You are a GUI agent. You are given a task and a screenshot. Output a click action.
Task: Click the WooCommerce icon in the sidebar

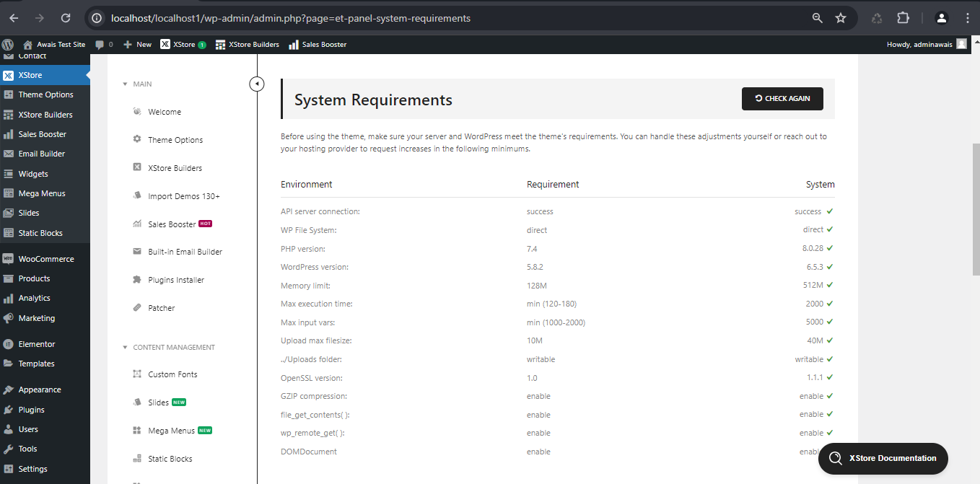8,259
